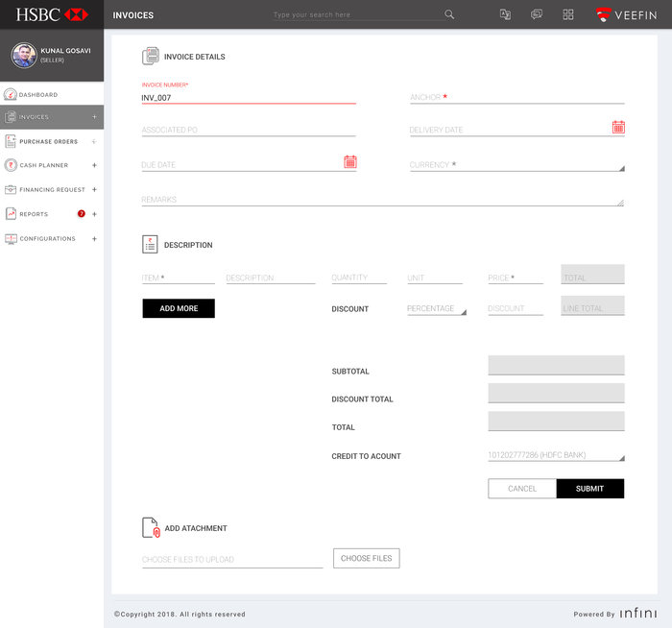Click the Anchor field
This screenshot has width=672, height=628.
516,97
